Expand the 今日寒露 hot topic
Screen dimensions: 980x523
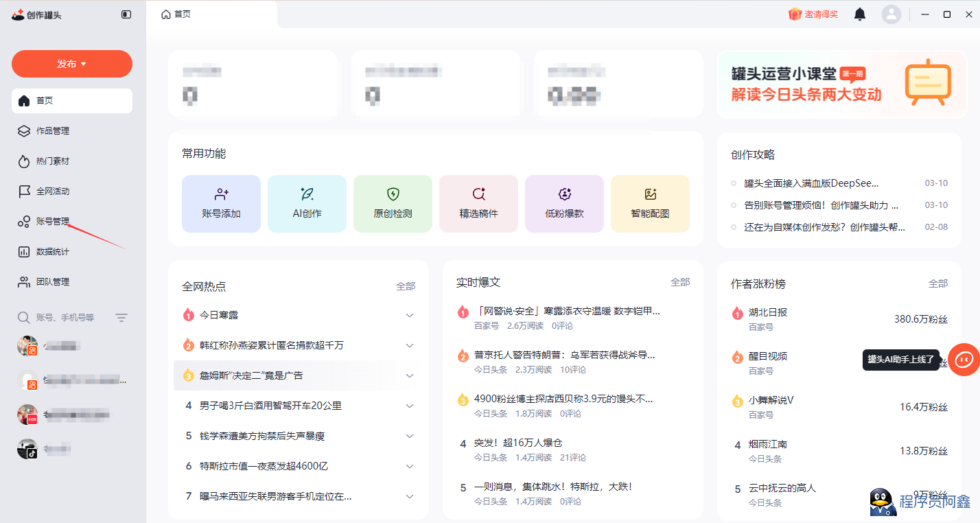click(x=410, y=315)
